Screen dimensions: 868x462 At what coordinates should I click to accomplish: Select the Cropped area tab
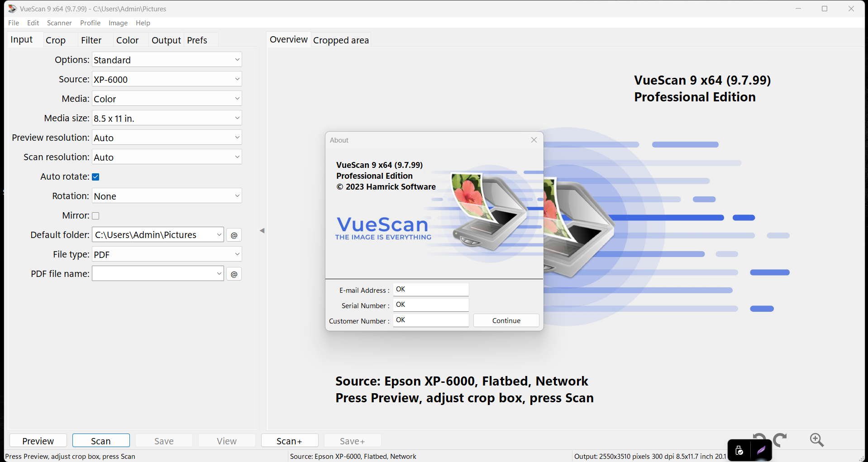[x=341, y=40]
